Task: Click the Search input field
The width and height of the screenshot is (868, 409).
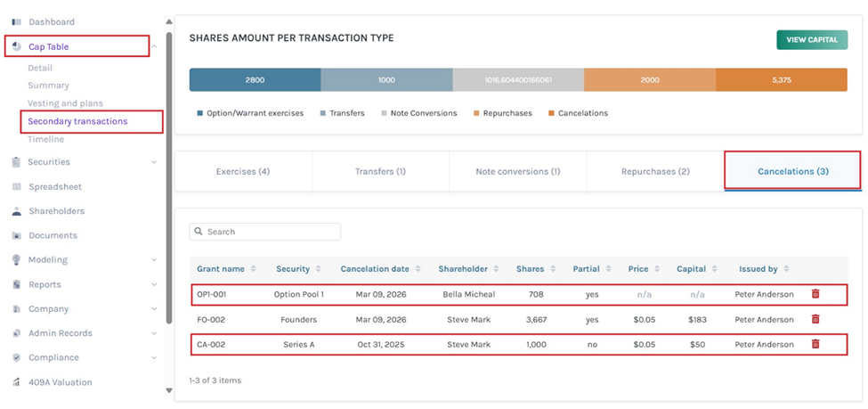Action: (265, 232)
